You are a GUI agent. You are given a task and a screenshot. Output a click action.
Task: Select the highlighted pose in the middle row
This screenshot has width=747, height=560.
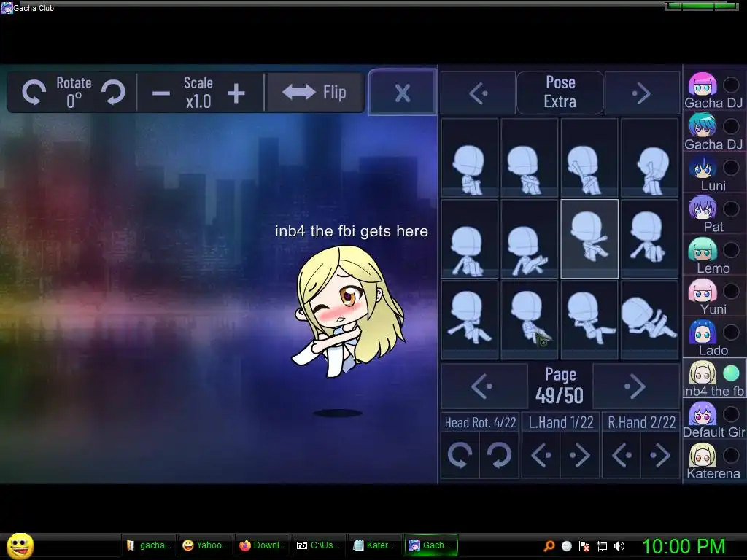[589, 238]
